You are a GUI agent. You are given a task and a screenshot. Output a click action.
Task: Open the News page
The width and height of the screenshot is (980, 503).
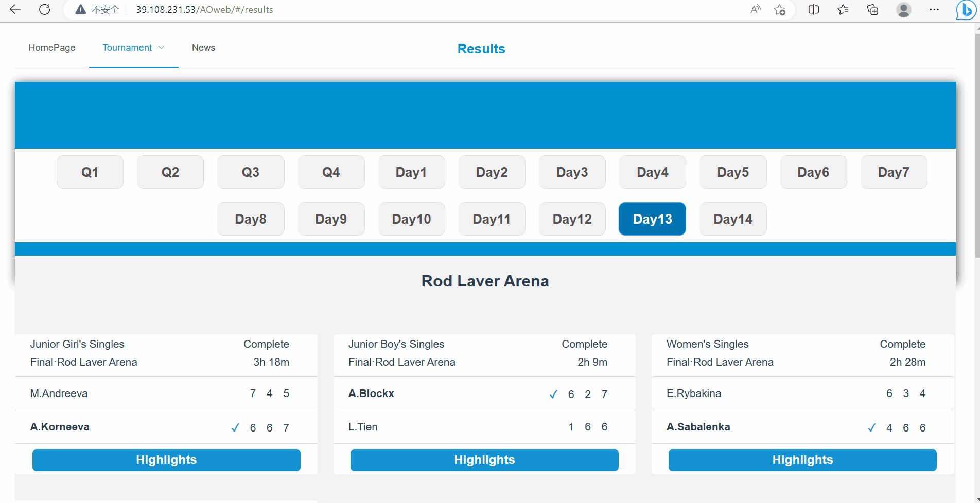(203, 48)
